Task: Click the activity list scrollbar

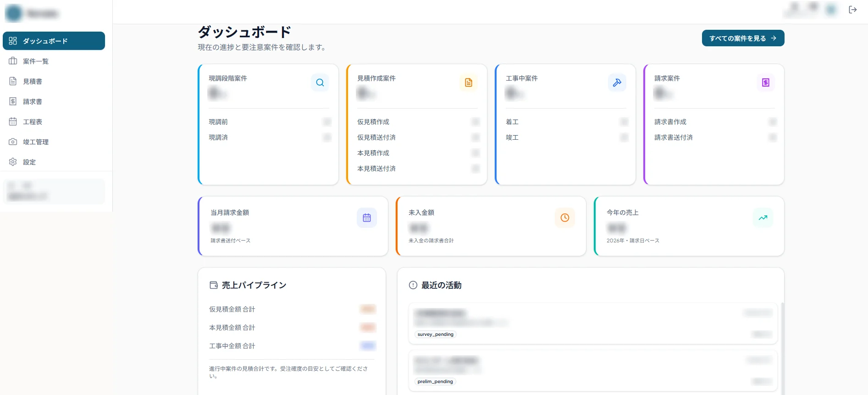Action: click(782, 348)
